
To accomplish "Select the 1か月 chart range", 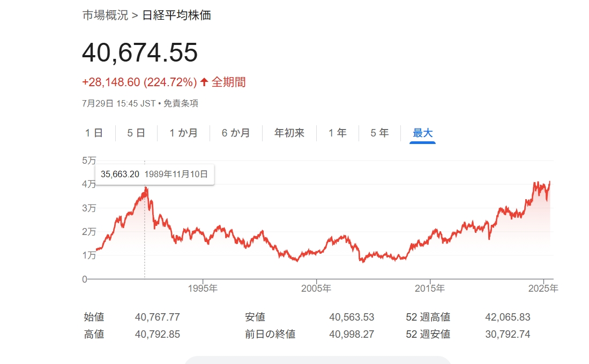I will 183,133.
